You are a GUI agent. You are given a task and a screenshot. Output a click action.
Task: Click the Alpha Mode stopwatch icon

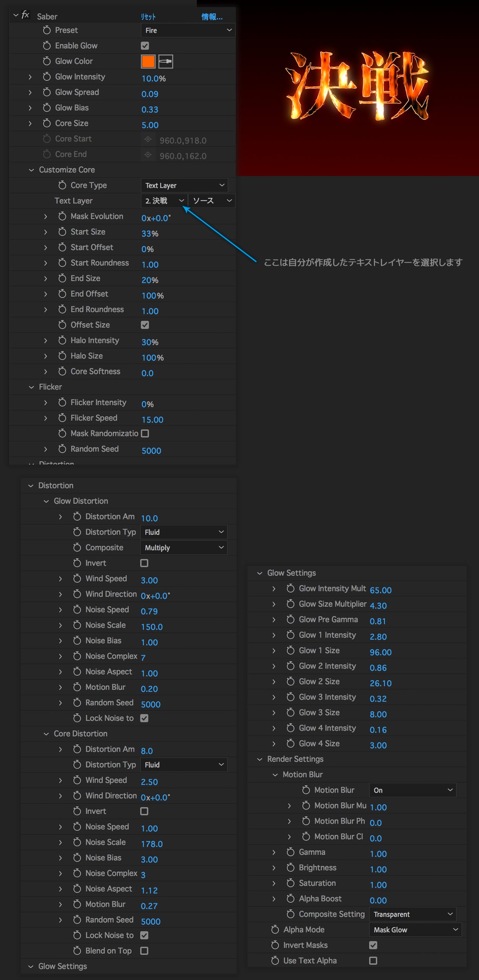pyautogui.click(x=275, y=929)
